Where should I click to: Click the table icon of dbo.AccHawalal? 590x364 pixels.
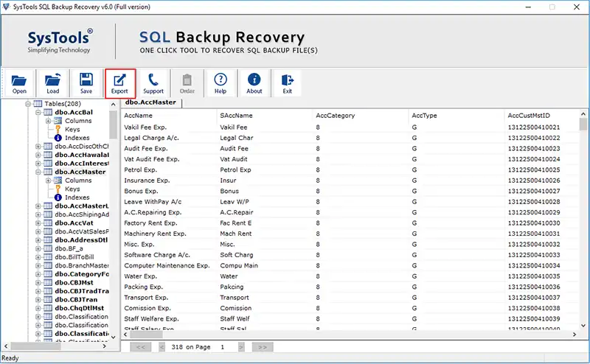coord(48,155)
